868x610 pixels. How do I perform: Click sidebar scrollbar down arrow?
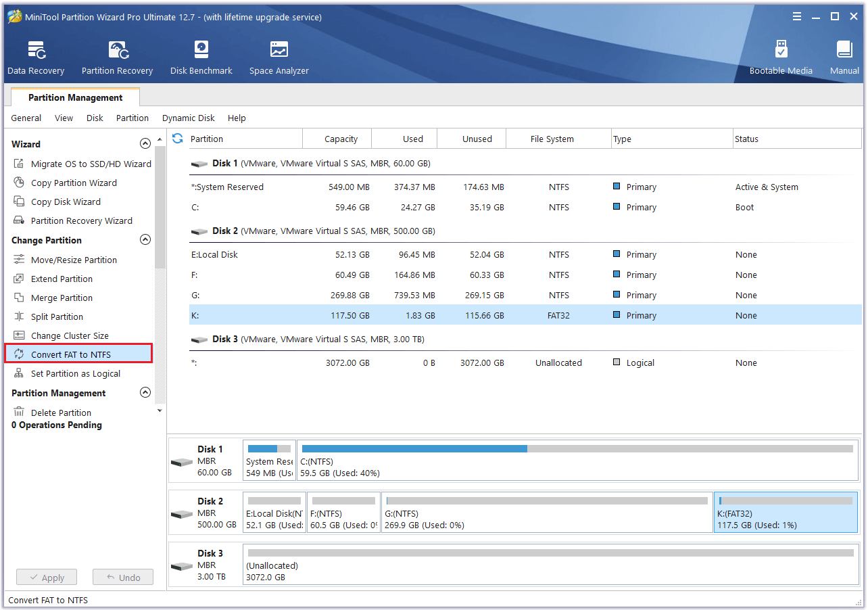coord(160,410)
